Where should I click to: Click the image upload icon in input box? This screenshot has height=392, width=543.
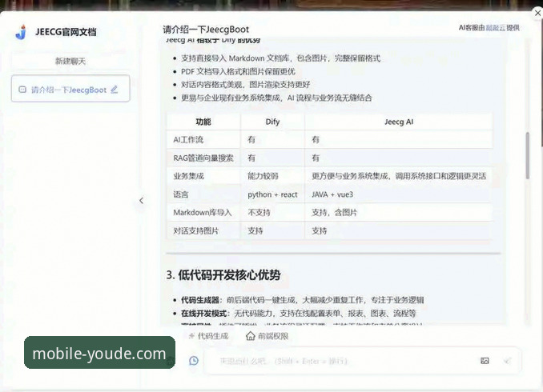pyautogui.click(x=485, y=361)
